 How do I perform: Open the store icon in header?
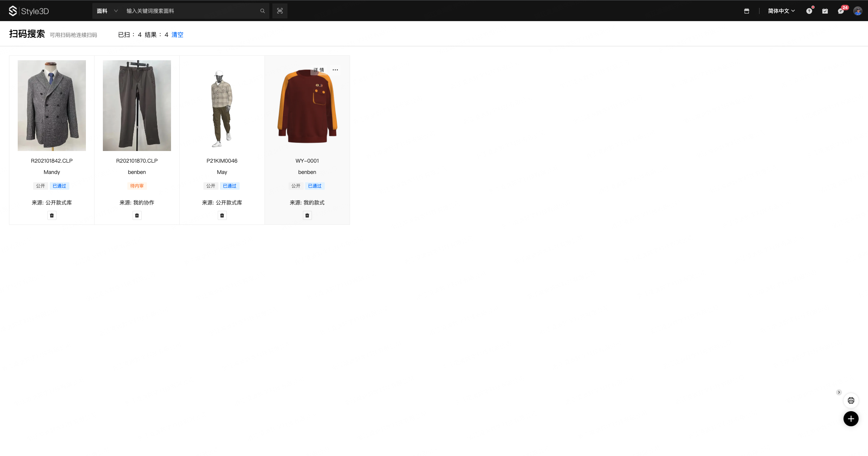746,11
